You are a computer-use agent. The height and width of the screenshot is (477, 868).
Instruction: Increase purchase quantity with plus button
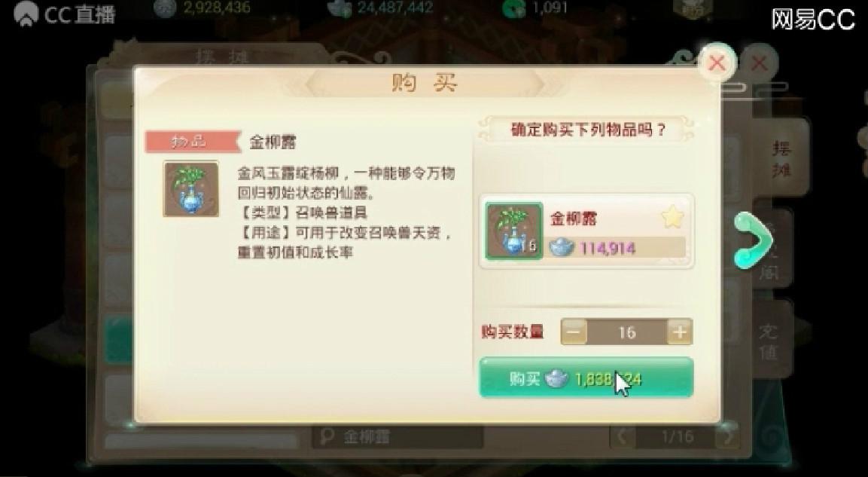[x=680, y=332]
